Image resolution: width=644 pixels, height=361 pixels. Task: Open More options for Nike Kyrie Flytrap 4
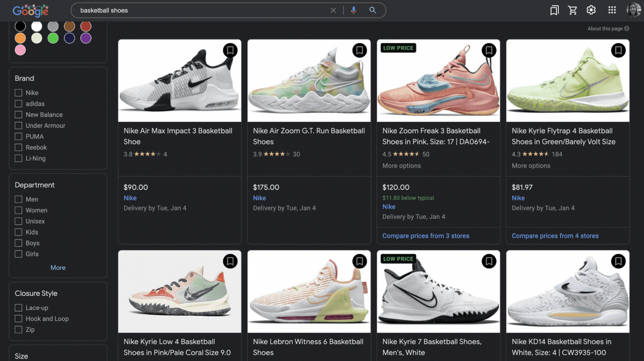531,165
